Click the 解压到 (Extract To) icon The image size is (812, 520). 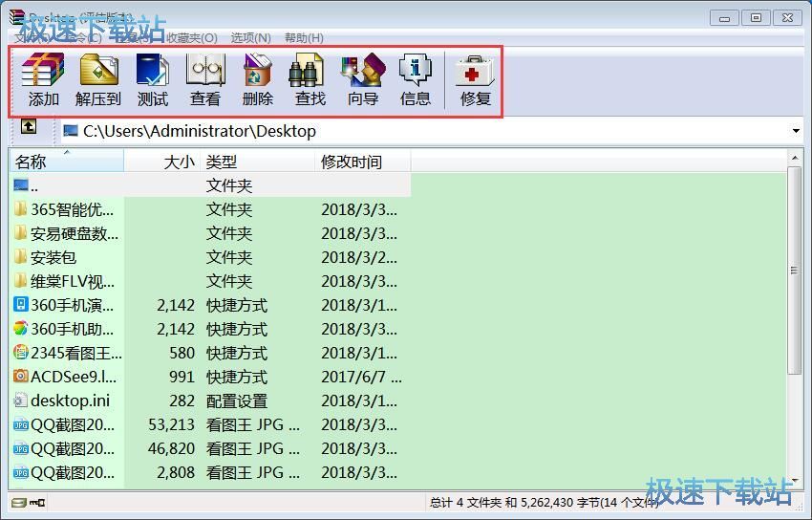click(98, 79)
